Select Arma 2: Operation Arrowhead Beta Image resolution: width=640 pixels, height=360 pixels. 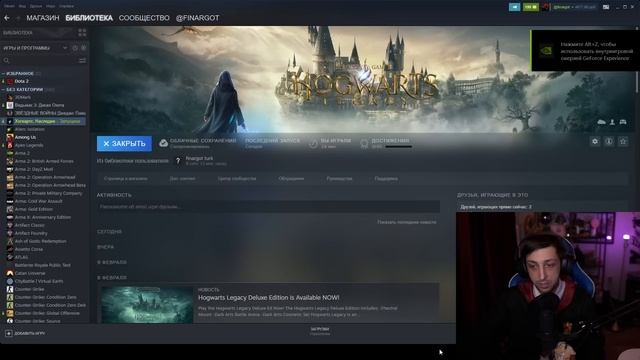(50, 185)
